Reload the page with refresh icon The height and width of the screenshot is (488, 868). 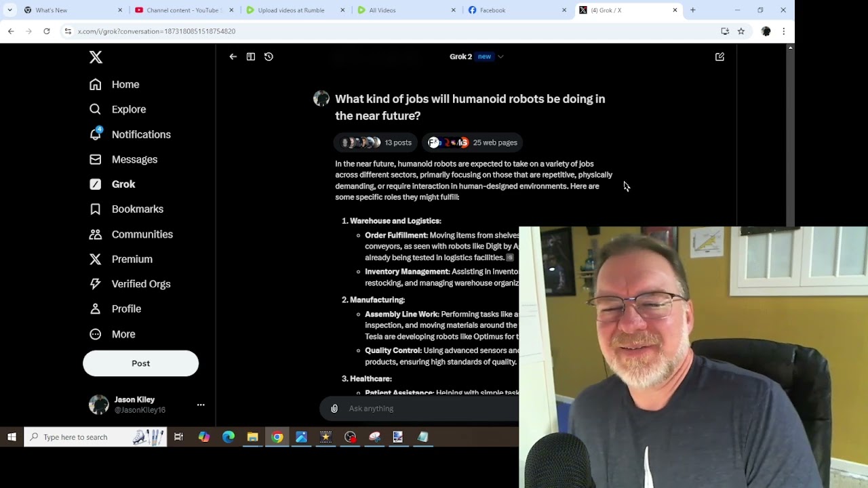[x=46, y=31]
